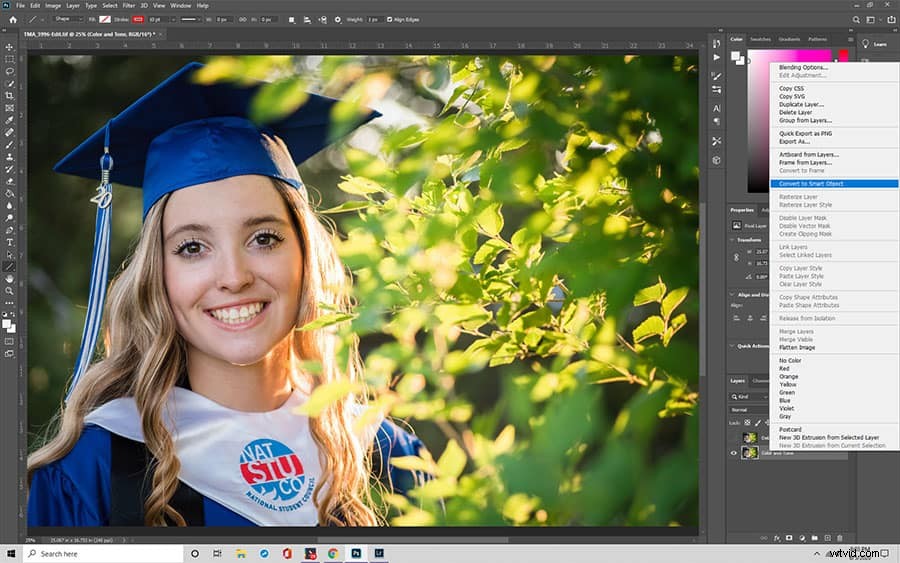Screen dimensions: 900x563
Task: Open the Color panel flyout menu
Action: click(850, 39)
